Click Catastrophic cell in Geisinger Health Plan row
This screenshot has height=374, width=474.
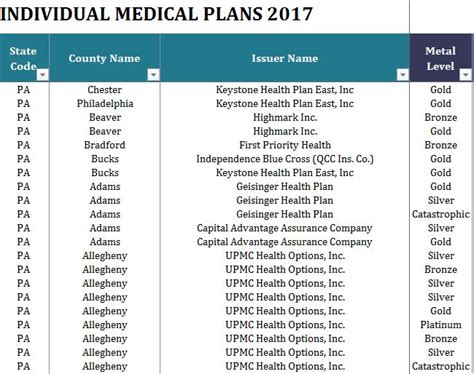pyautogui.click(x=441, y=214)
